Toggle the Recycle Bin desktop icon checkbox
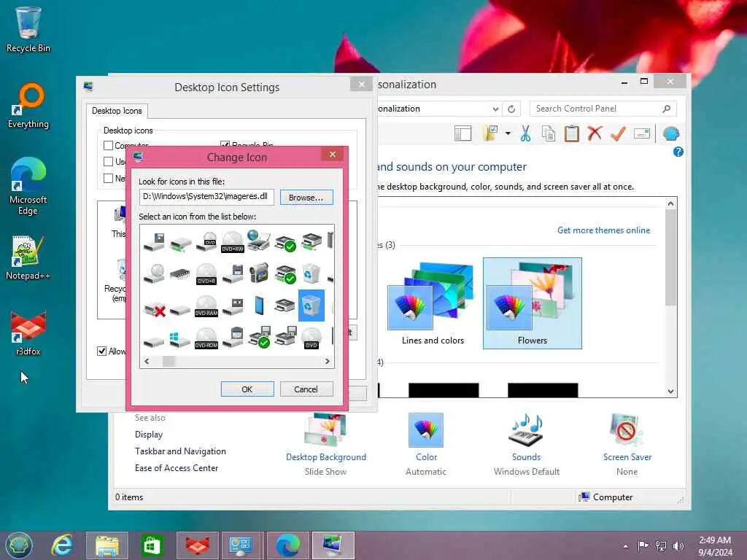Screen dimensions: 747x560 click(225, 144)
